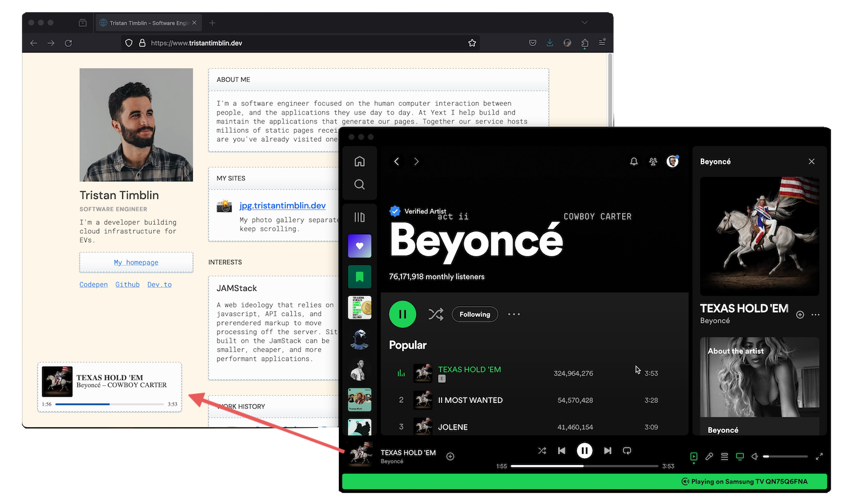Open Firefox View icon left of tab
The width and height of the screenshot is (853, 504).
pos(82,23)
